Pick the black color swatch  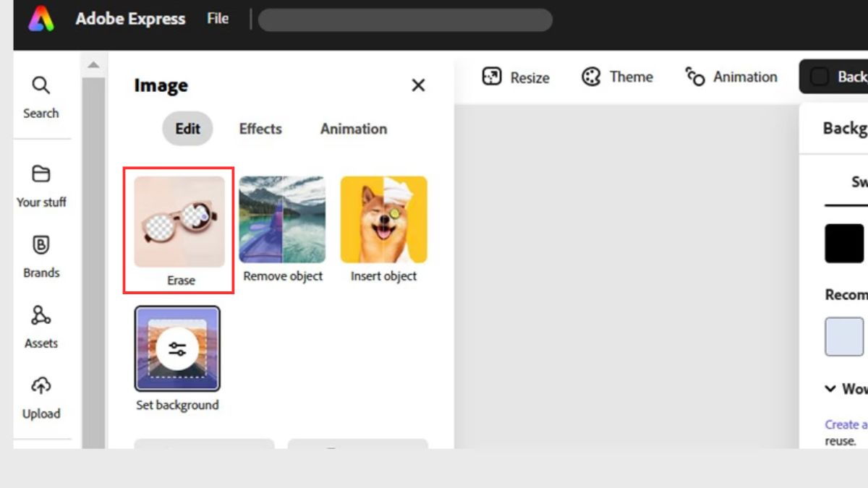click(844, 243)
